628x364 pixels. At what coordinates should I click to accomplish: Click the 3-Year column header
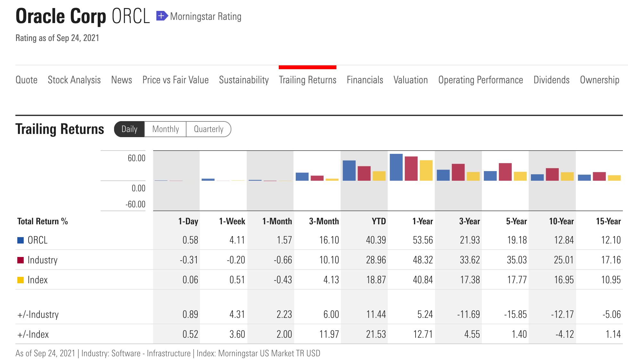coord(469,221)
